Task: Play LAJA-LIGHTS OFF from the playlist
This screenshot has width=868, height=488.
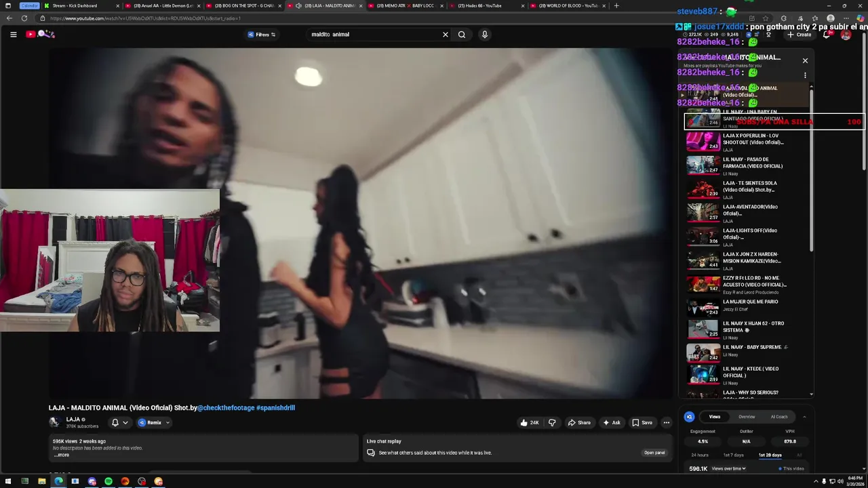Action: [x=746, y=237]
